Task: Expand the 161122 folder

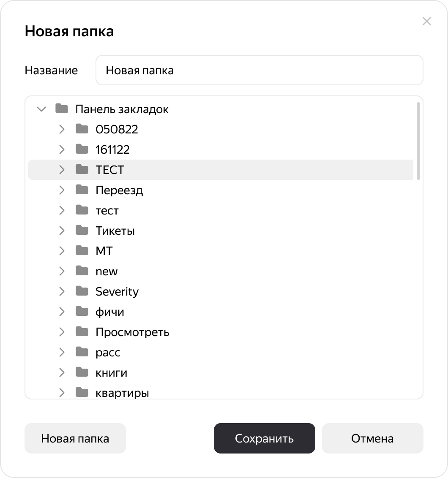Action: pos(62,149)
